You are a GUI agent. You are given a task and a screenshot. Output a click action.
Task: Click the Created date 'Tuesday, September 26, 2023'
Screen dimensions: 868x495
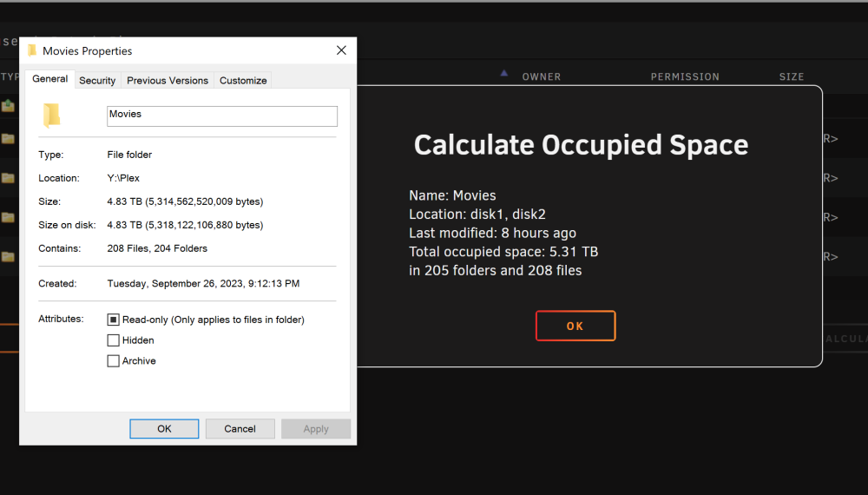[x=175, y=283]
